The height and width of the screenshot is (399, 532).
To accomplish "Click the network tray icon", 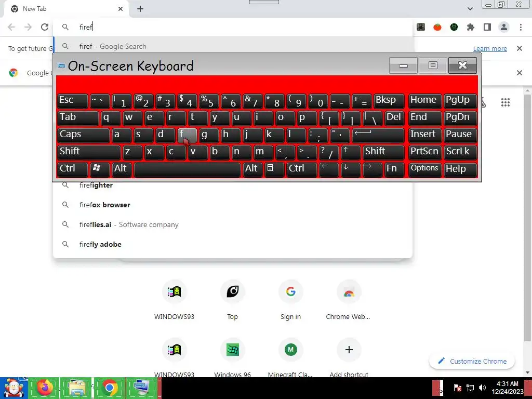I will [x=470, y=388].
